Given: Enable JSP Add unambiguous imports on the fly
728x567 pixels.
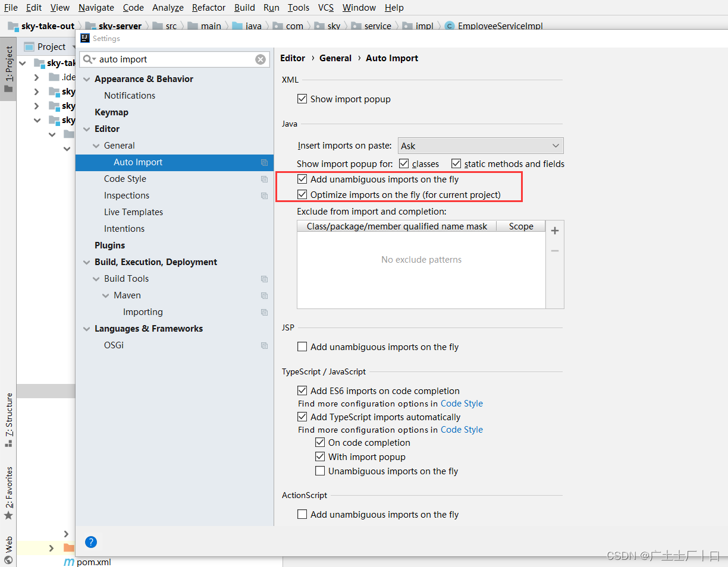Looking at the screenshot, I should (302, 346).
